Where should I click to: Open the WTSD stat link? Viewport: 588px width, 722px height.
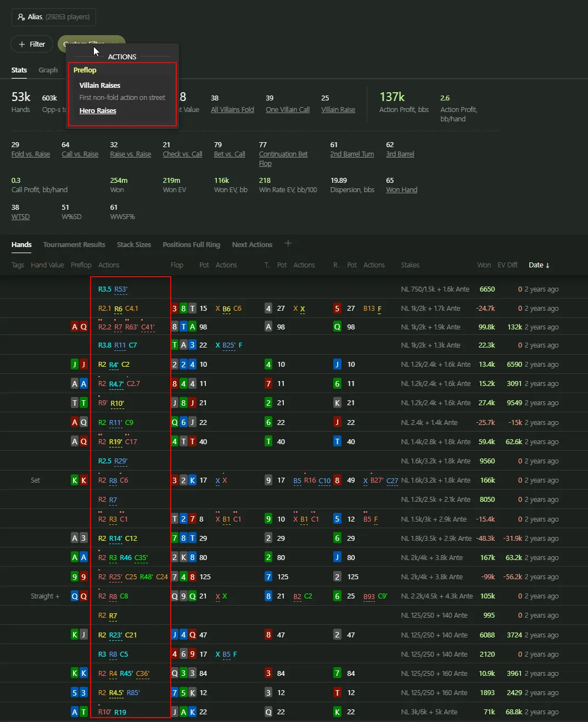click(20, 217)
